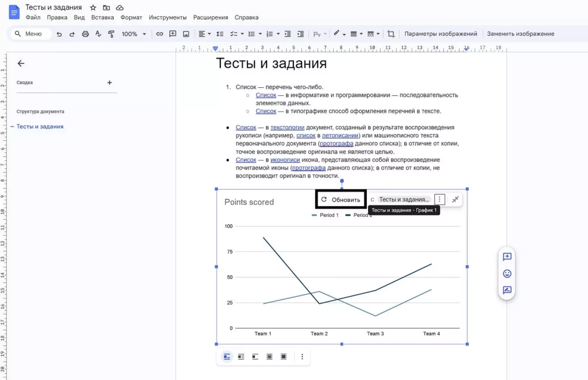
Task: Run spelling and grammar check
Action: (99, 33)
